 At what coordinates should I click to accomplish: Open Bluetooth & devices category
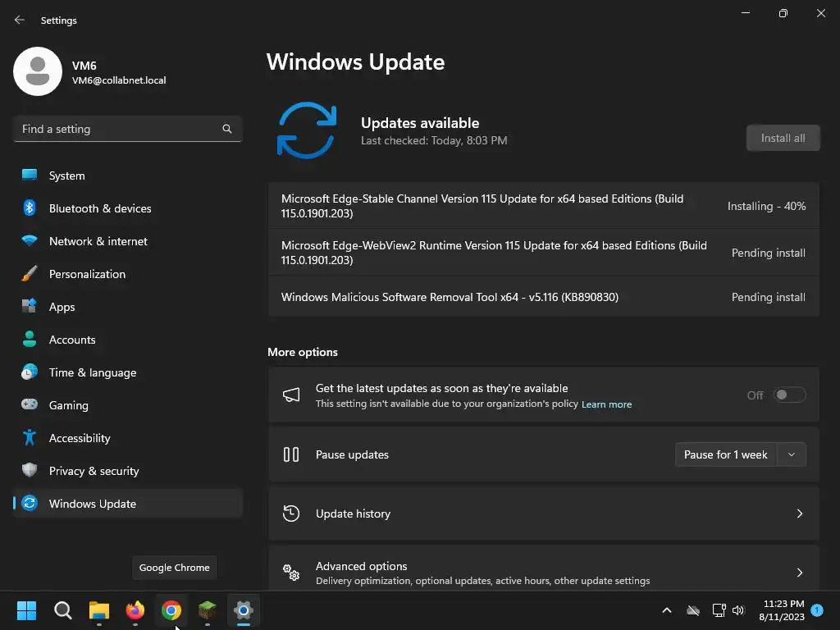127,208
